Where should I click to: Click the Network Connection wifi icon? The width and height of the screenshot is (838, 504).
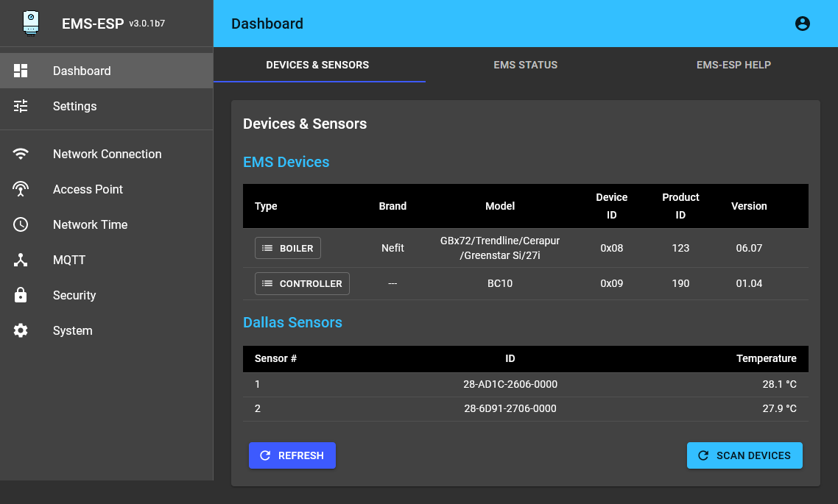tap(21, 154)
